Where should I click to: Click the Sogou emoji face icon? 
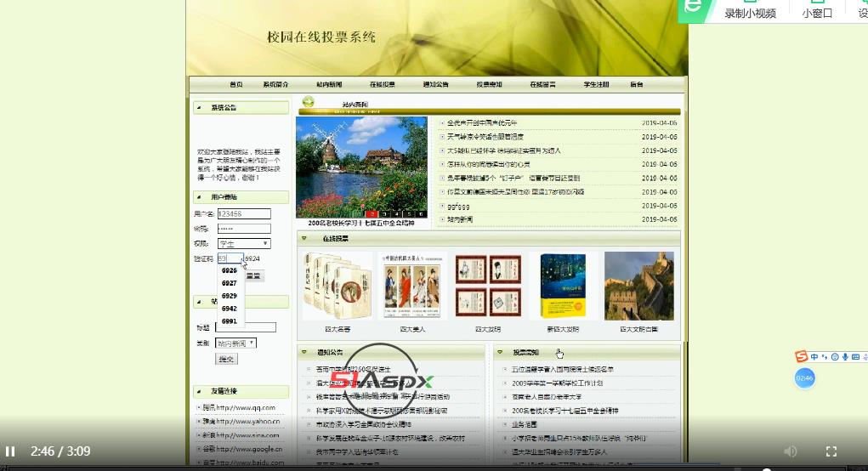click(835, 357)
